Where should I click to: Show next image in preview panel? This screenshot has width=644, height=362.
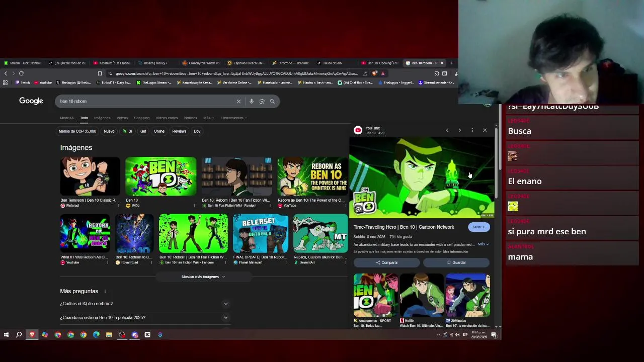click(x=459, y=130)
